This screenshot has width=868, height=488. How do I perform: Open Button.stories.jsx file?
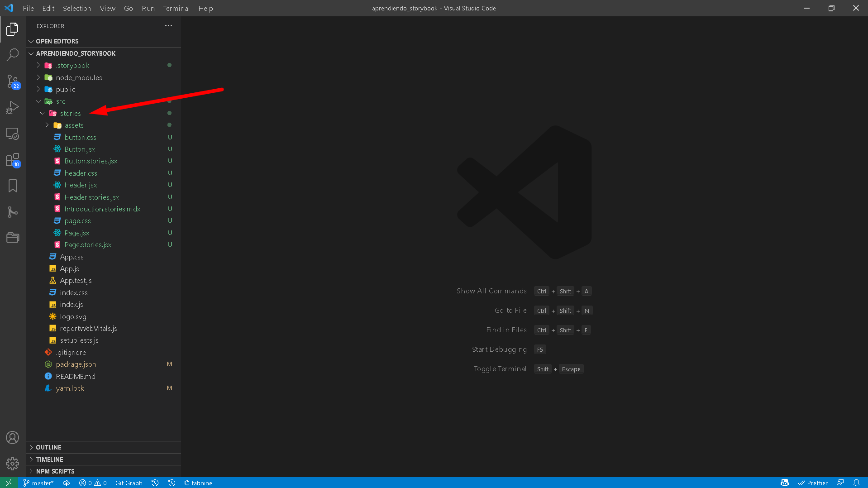tap(91, 161)
